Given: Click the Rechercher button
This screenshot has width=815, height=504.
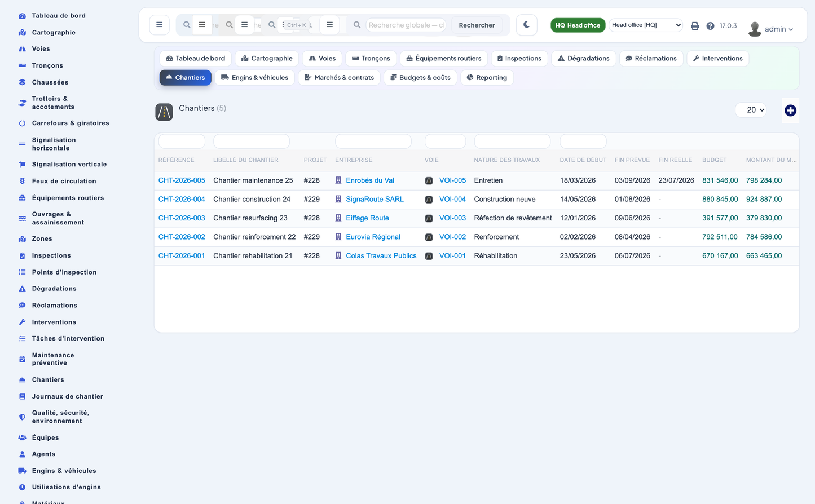Looking at the screenshot, I should coord(477,25).
